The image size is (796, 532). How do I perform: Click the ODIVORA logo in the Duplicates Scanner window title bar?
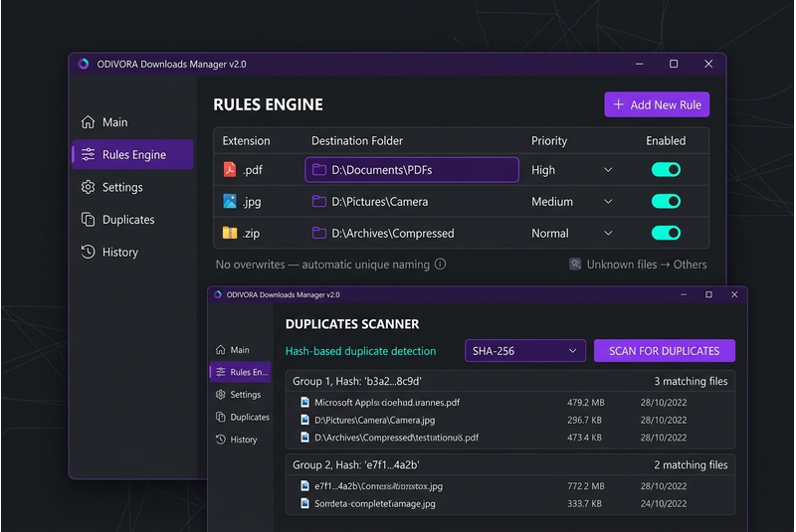tap(218, 294)
